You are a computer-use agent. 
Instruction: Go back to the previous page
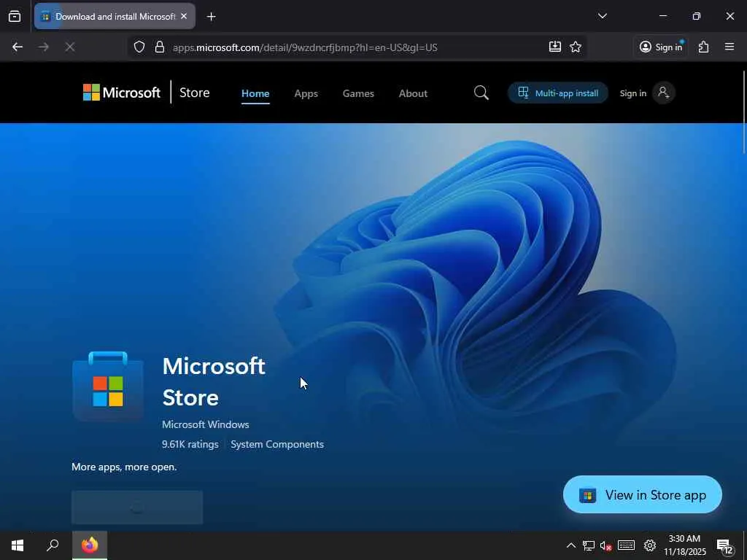pyautogui.click(x=18, y=47)
